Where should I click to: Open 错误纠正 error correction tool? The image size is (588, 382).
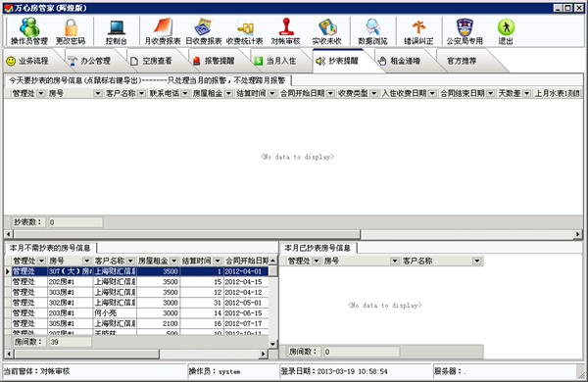[418, 31]
